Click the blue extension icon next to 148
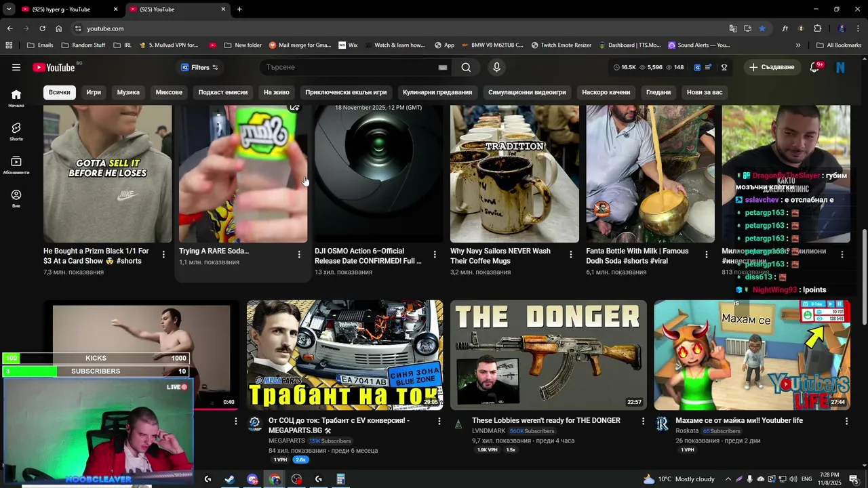Viewport: 868px width, 488px height. click(696, 67)
